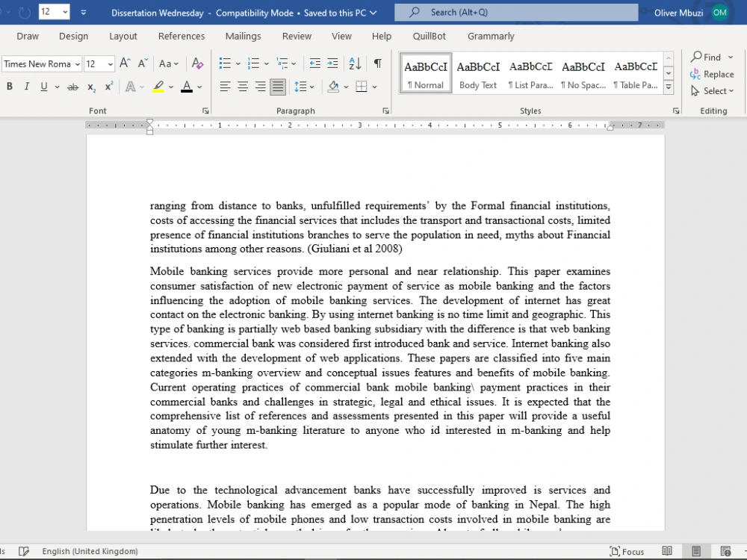The image size is (747, 560).
Task: Select Justify text alignment
Action: tap(278, 87)
